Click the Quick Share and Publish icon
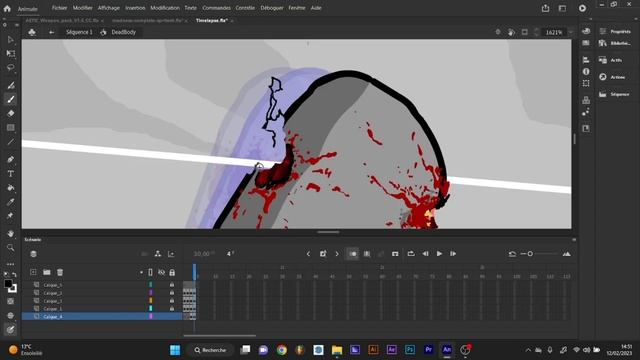The image size is (640, 360). click(545, 8)
